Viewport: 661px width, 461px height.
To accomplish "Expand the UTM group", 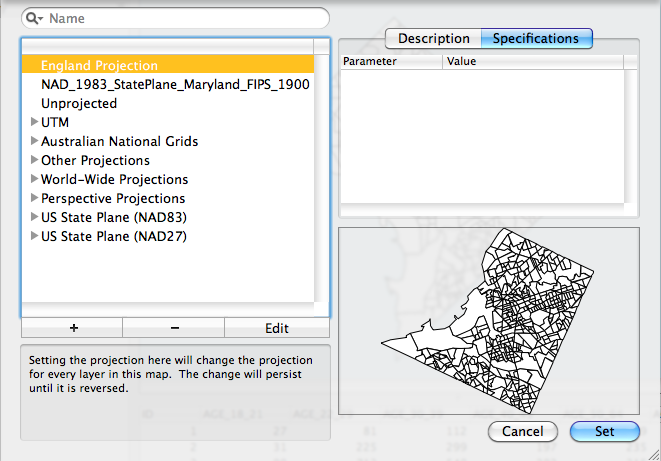I will pos(35,122).
